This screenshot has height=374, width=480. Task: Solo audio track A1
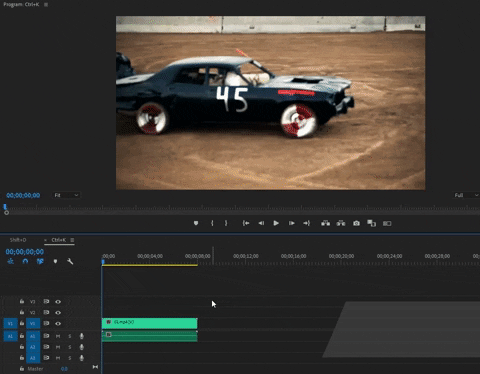click(70, 336)
